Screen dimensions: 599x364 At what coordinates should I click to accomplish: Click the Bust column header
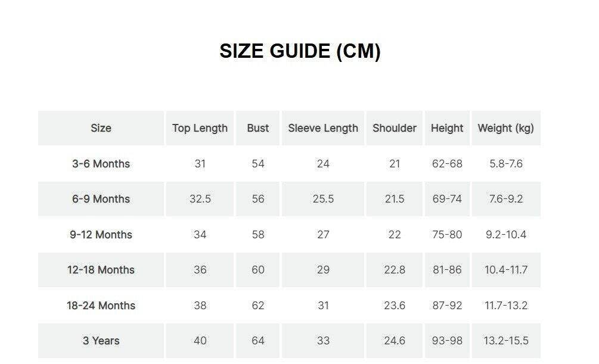click(257, 128)
